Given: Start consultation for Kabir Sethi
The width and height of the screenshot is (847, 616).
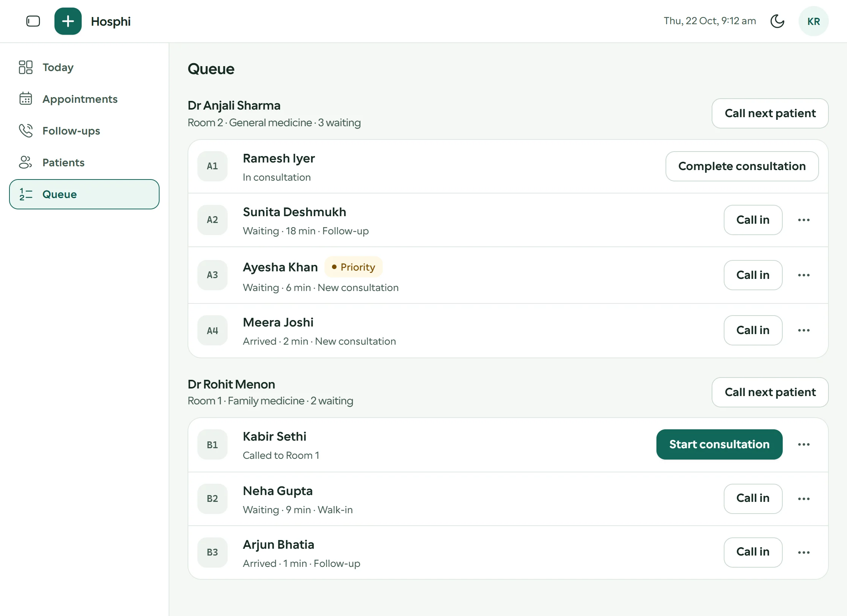Looking at the screenshot, I should (x=720, y=444).
